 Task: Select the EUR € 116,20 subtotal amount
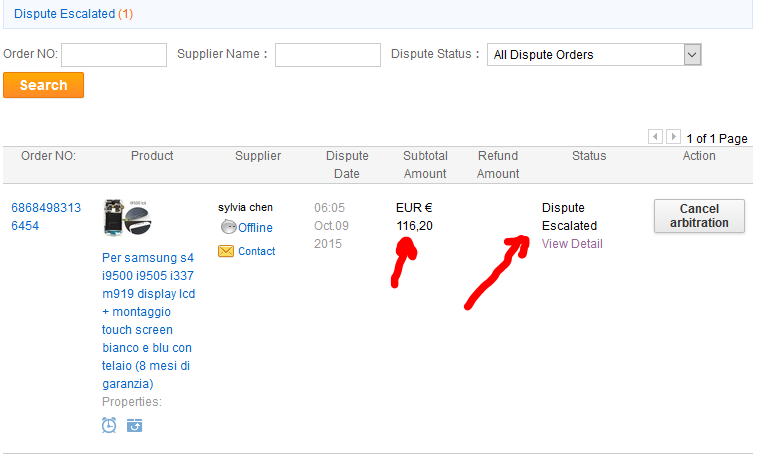coord(414,216)
